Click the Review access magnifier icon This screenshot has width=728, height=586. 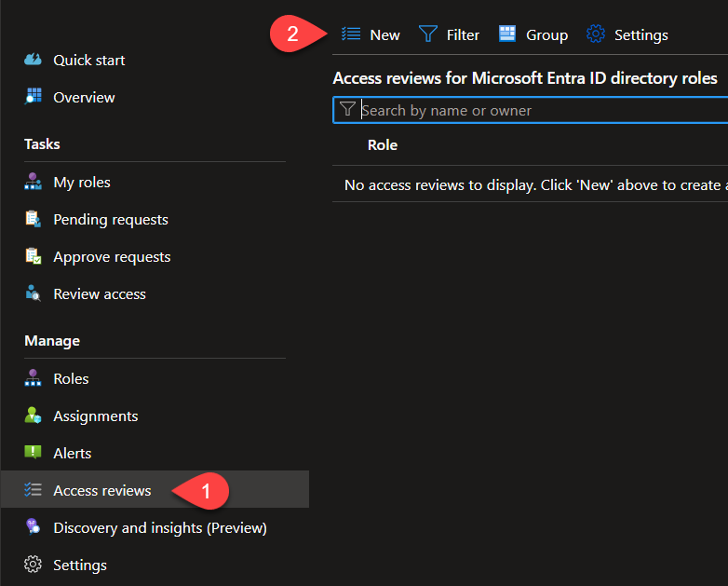coord(33,293)
